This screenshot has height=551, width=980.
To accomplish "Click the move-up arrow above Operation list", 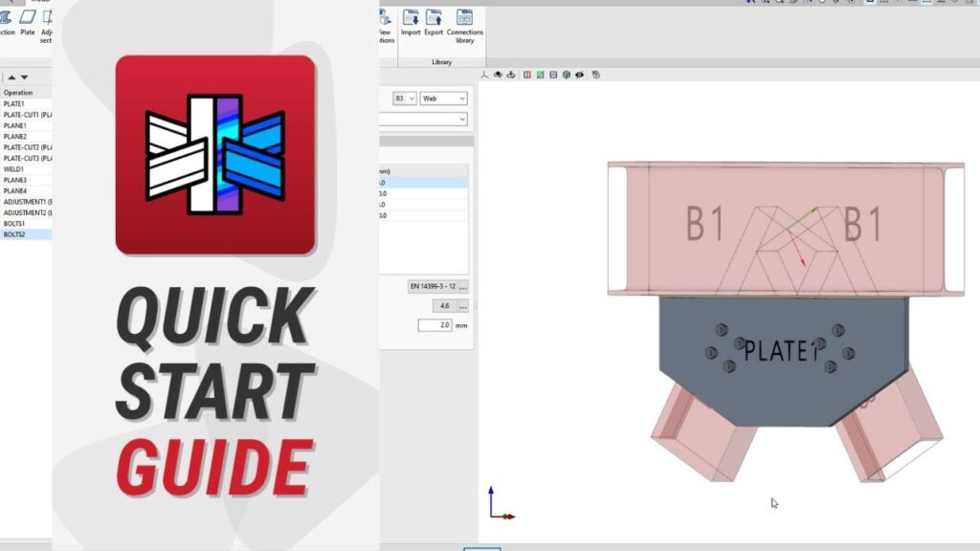I will pos(11,77).
